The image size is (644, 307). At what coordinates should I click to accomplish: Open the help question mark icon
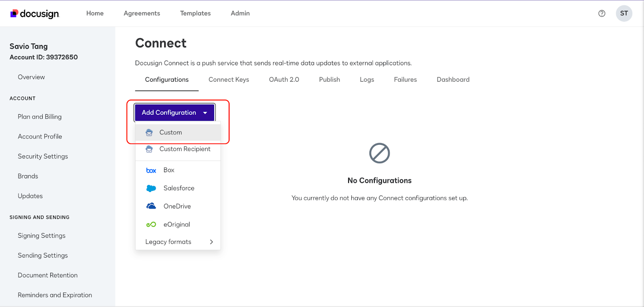602,13
